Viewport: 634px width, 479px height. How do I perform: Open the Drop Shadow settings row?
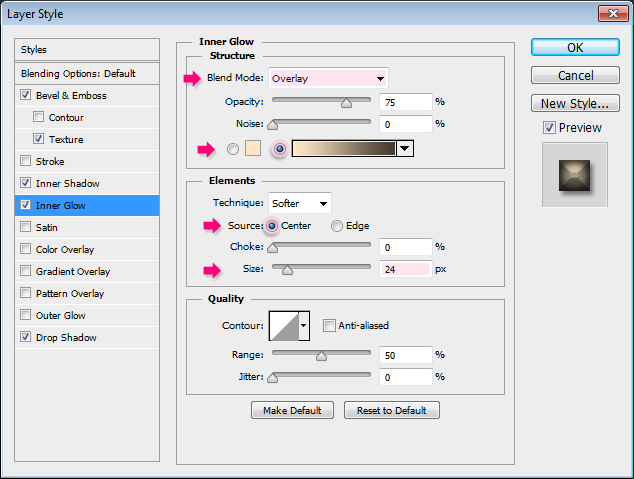click(66, 337)
